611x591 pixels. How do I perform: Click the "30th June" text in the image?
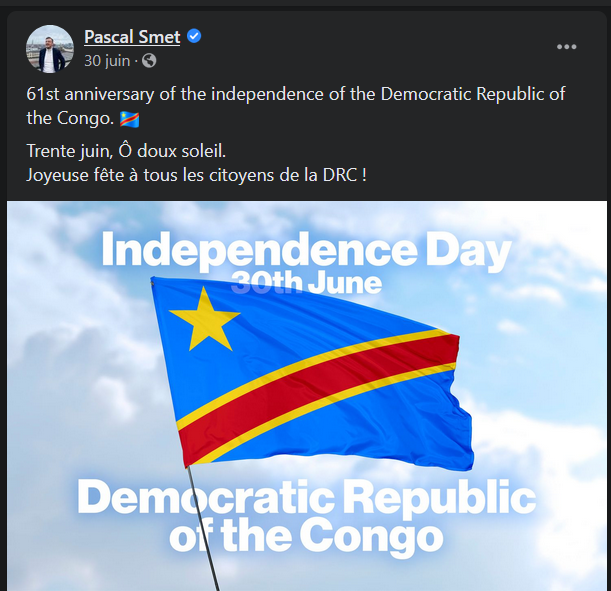click(306, 283)
